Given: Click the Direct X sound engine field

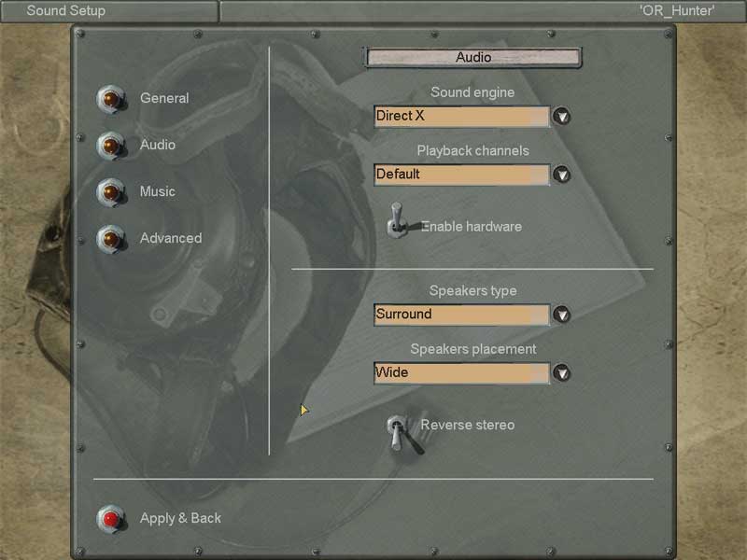Looking at the screenshot, I should click(x=461, y=116).
